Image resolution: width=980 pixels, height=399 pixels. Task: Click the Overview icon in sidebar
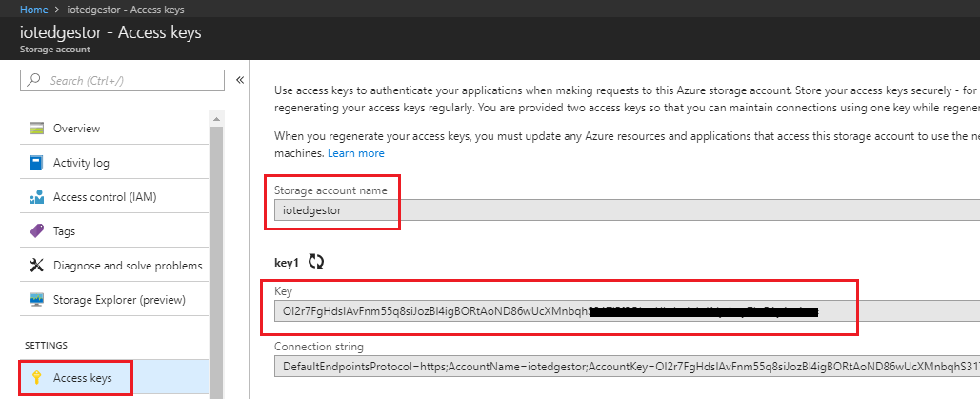(37, 129)
